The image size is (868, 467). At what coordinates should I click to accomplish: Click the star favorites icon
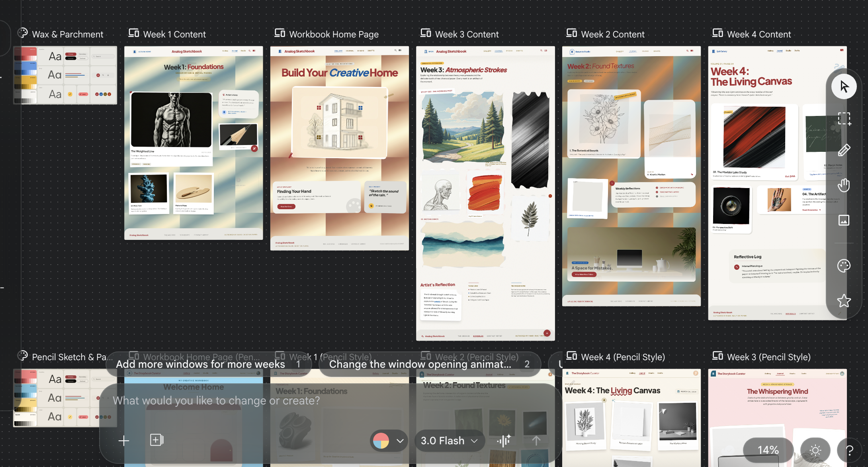[x=844, y=301]
